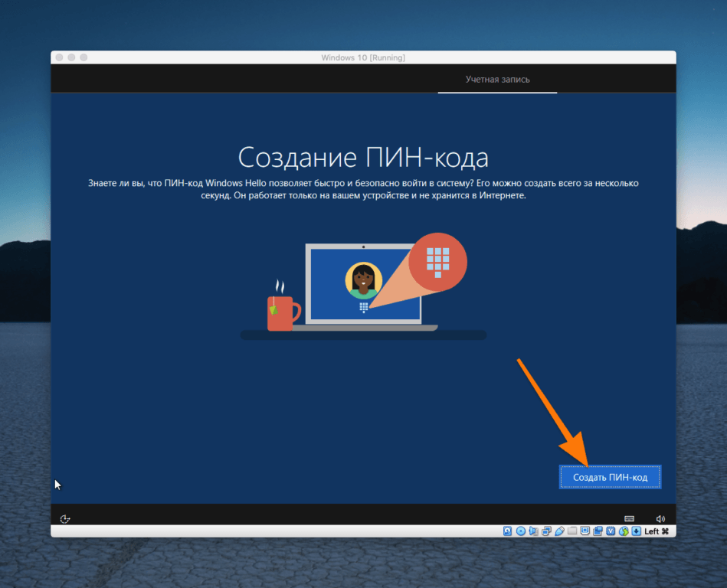Click VirtualBox mouse integration status icon
This screenshot has width=727, height=588.
click(x=624, y=531)
